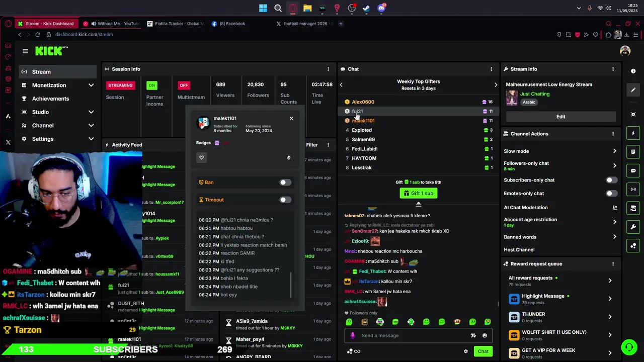Reload the page with refresh icon
This screenshot has height=362, width=644.
(37, 35)
